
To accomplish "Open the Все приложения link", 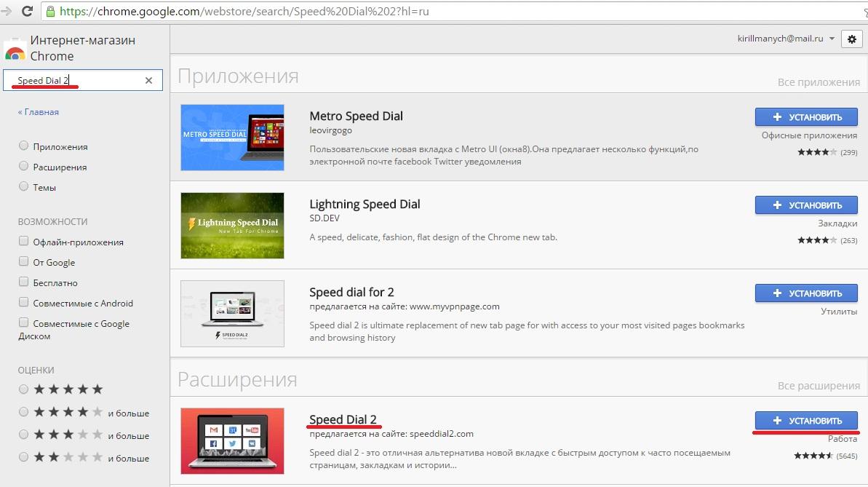I will [x=819, y=82].
